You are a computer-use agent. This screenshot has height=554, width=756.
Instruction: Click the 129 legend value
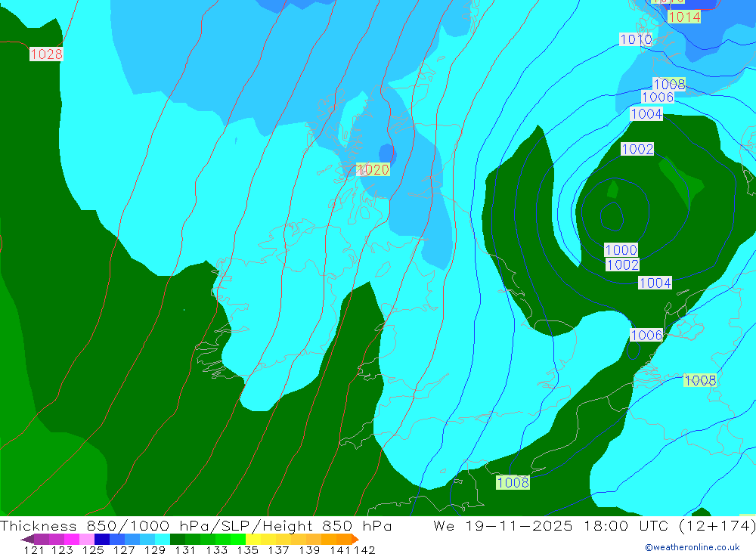(155, 549)
